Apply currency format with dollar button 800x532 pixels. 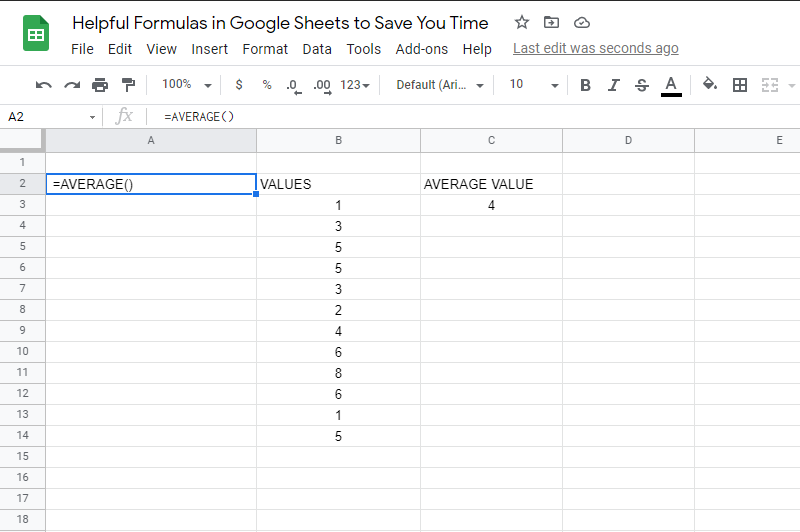[x=239, y=85]
